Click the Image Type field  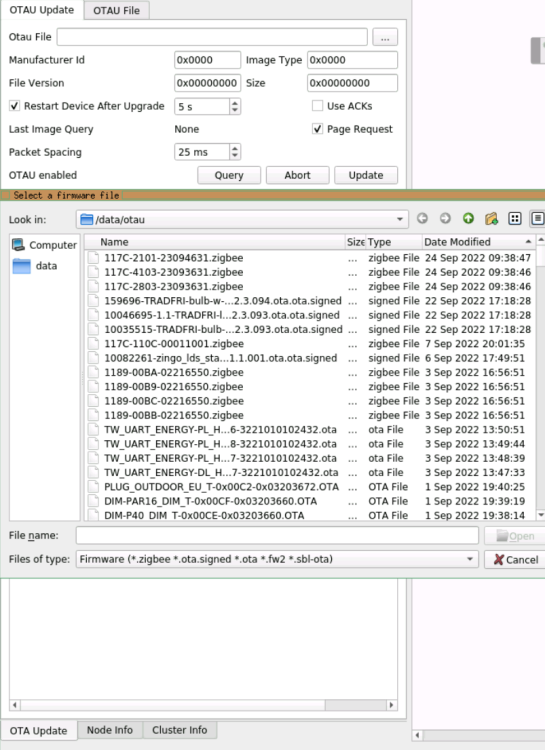point(352,60)
